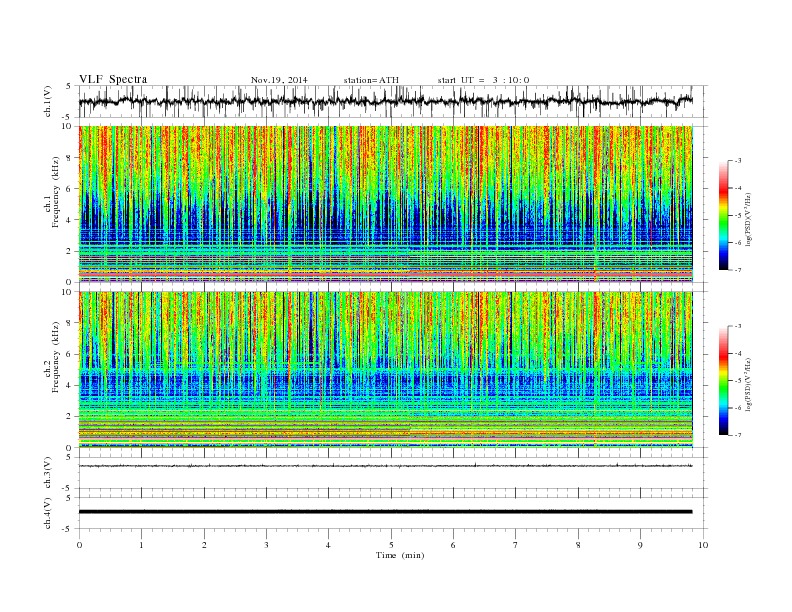Click time axis tick label "4"
Image resolution: width=792 pixels, height=612 pixels.
(328, 545)
